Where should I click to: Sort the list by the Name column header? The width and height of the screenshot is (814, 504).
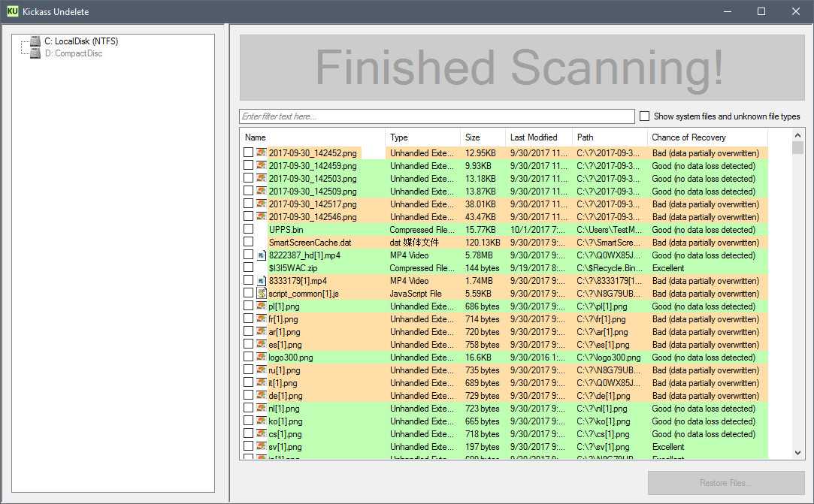tap(312, 137)
